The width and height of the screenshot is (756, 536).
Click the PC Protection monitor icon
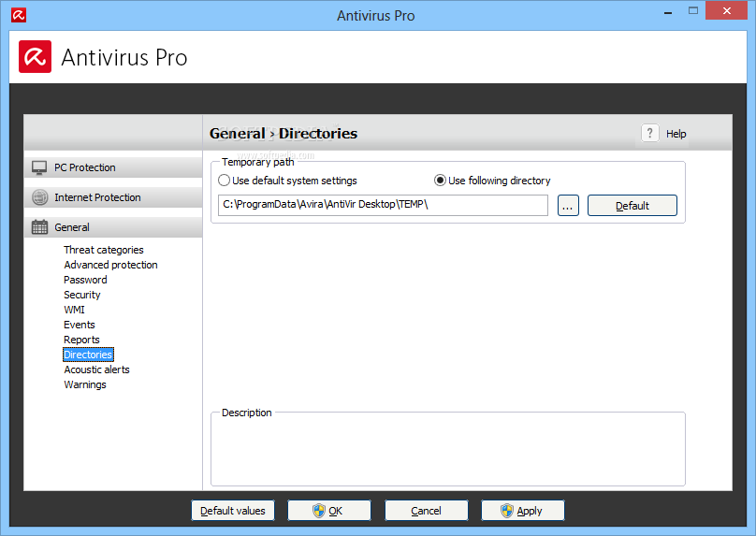coord(39,167)
